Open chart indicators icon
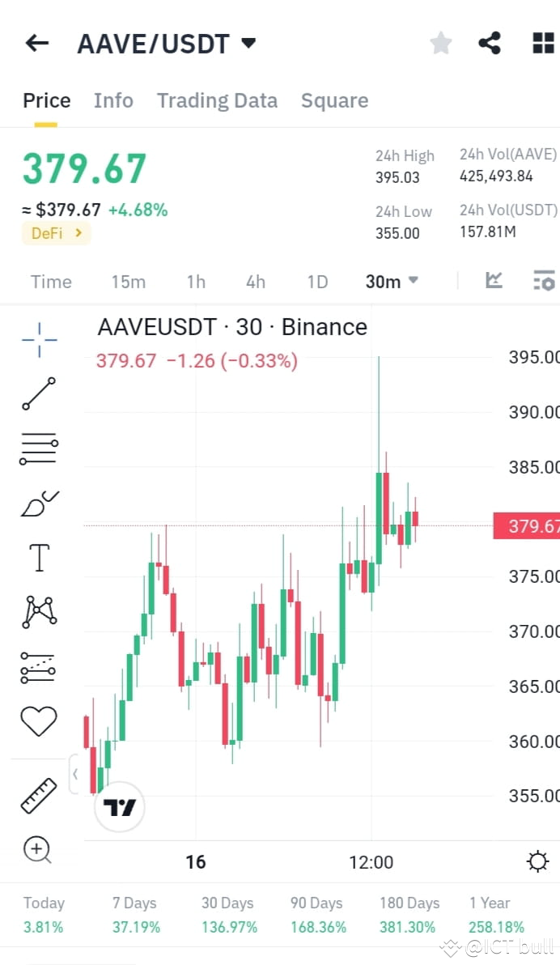 tap(494, 281)
